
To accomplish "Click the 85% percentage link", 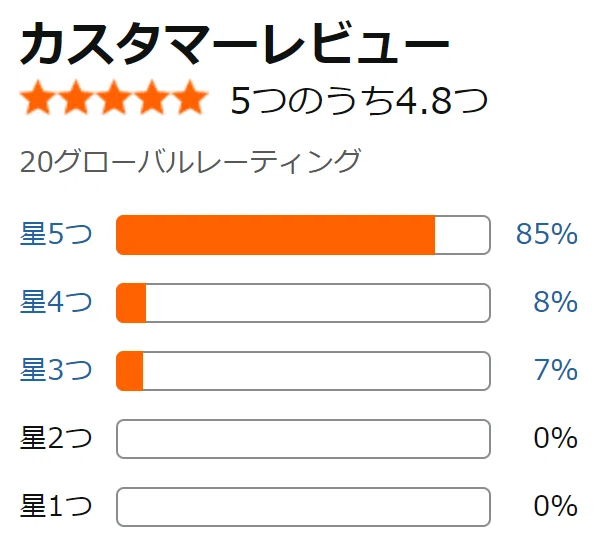I will (x=547, y=234).
